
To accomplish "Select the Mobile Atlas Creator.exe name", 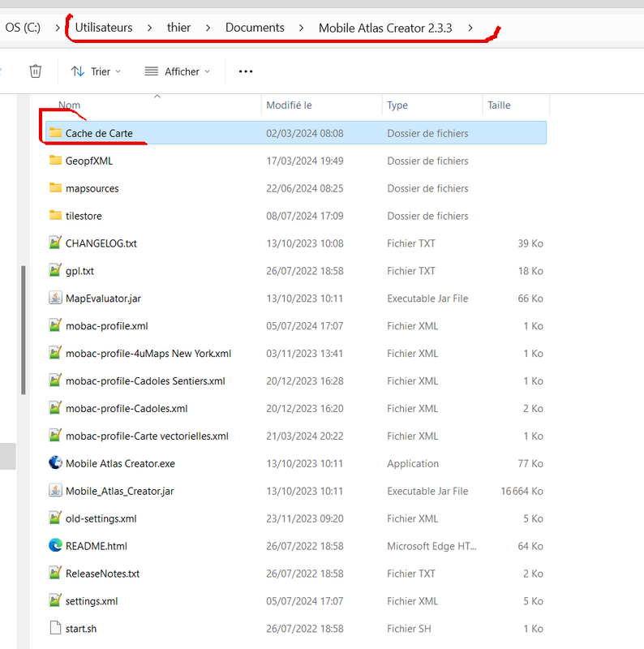I will [120, 463].
